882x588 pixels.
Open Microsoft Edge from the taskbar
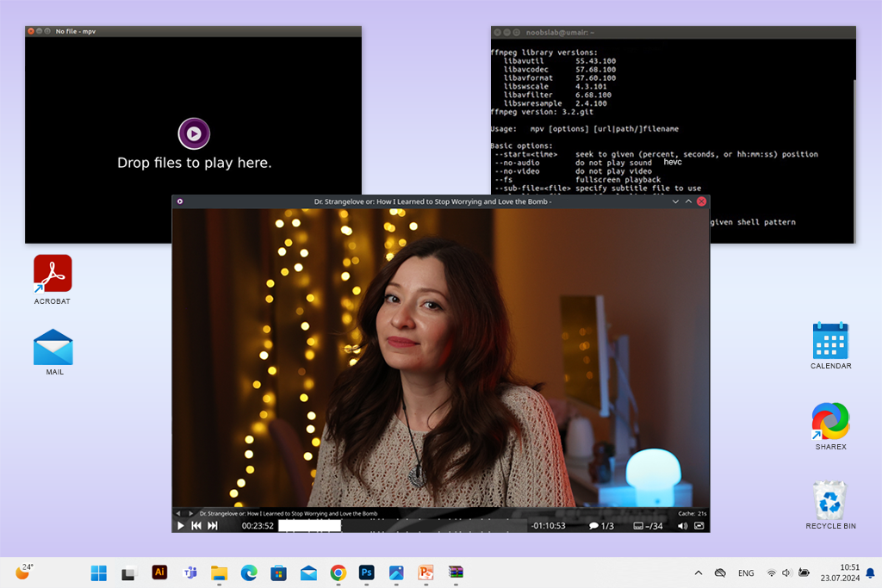click(x=249, y=573)
